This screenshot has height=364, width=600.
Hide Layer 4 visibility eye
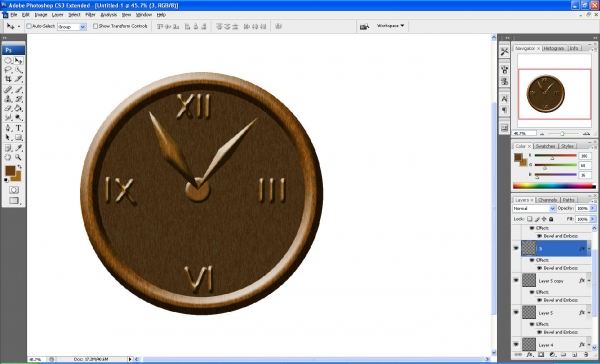point(516,344)
